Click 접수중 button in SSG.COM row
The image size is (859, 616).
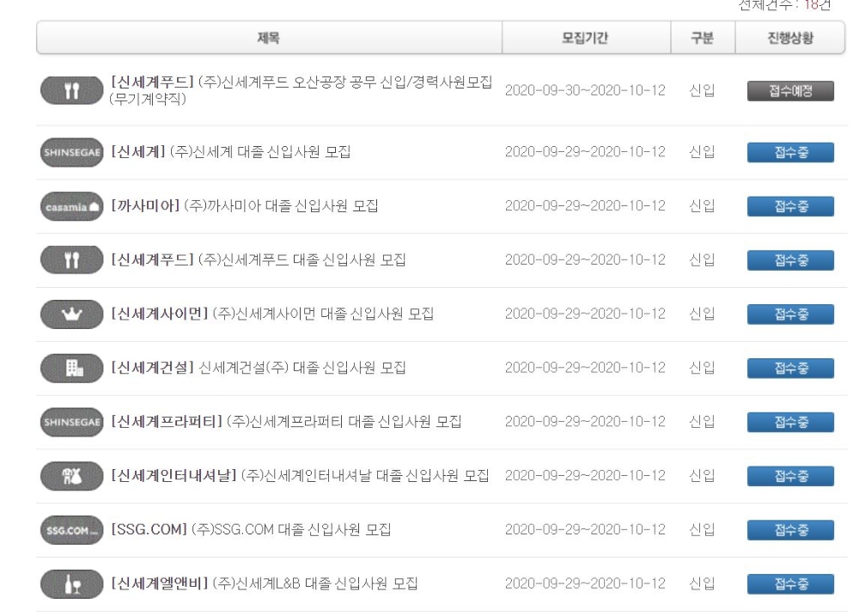point(790,530)
